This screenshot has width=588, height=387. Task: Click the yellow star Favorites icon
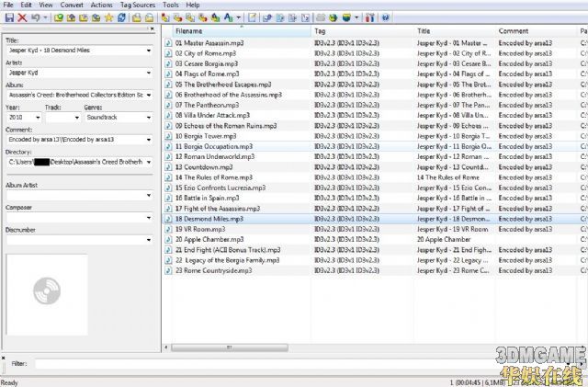click(x=108, y=17)
